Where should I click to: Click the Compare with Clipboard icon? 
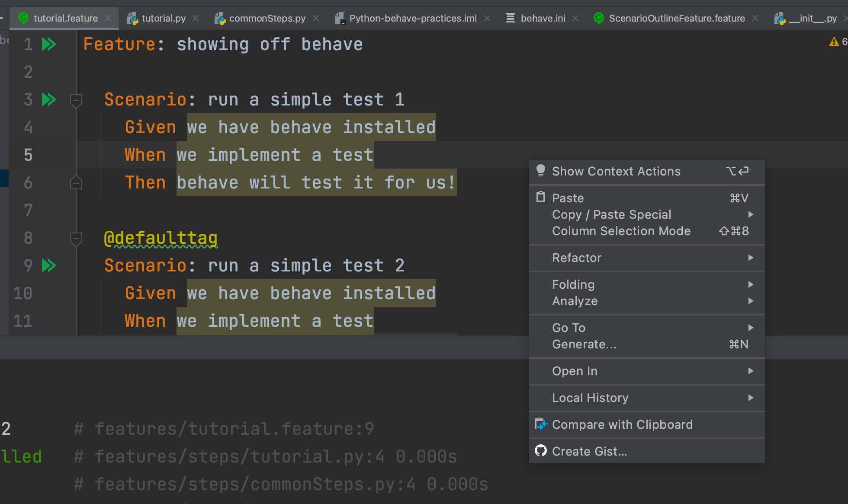541,424
